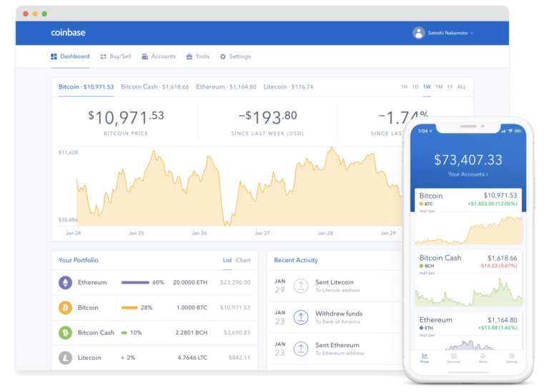The height and width of the screenshot is (392, 549).
Task: Click the 2.2801 BCH amount
Action: (x=191, y=333)
